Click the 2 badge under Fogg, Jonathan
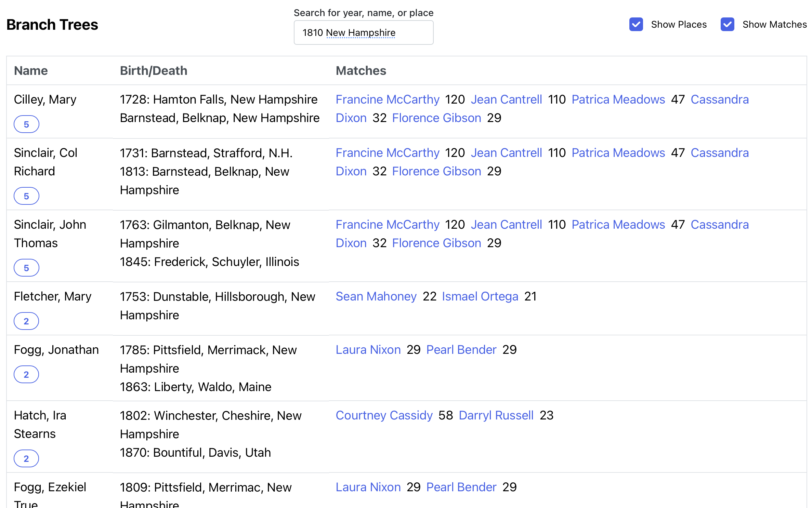 pos(26,375)
